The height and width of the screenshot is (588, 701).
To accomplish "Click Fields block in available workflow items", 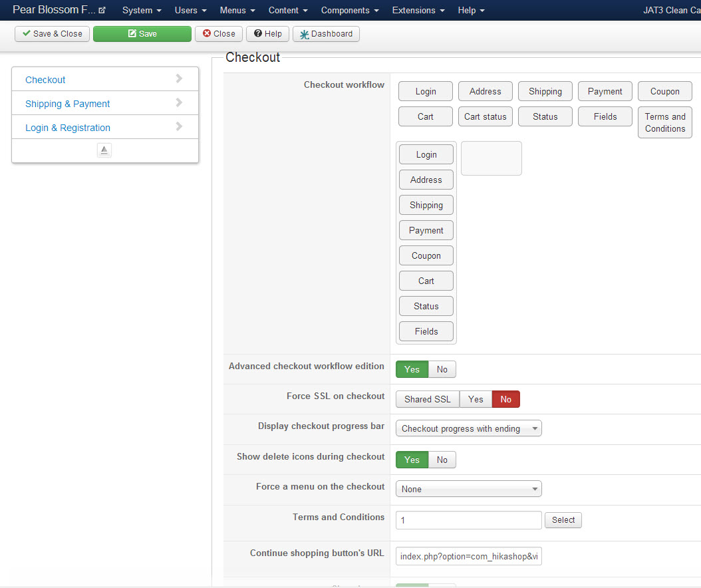I will (x=605, y=116).
